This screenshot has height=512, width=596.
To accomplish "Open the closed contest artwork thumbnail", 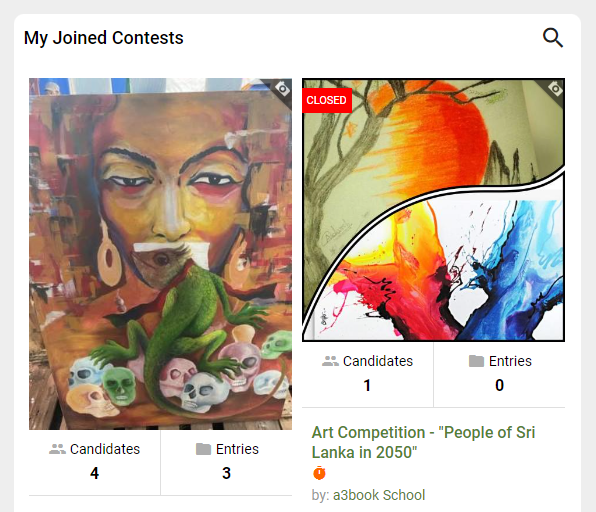I will tap(433, 210).
